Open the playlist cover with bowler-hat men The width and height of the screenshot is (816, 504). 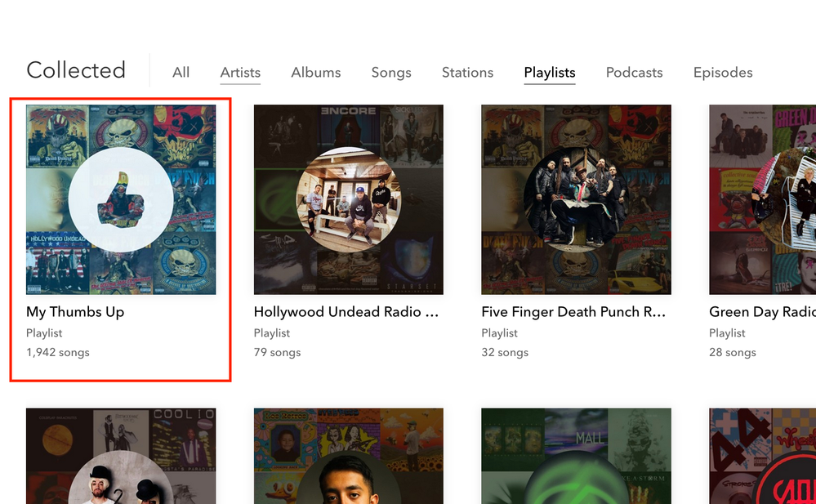(121, 456)
